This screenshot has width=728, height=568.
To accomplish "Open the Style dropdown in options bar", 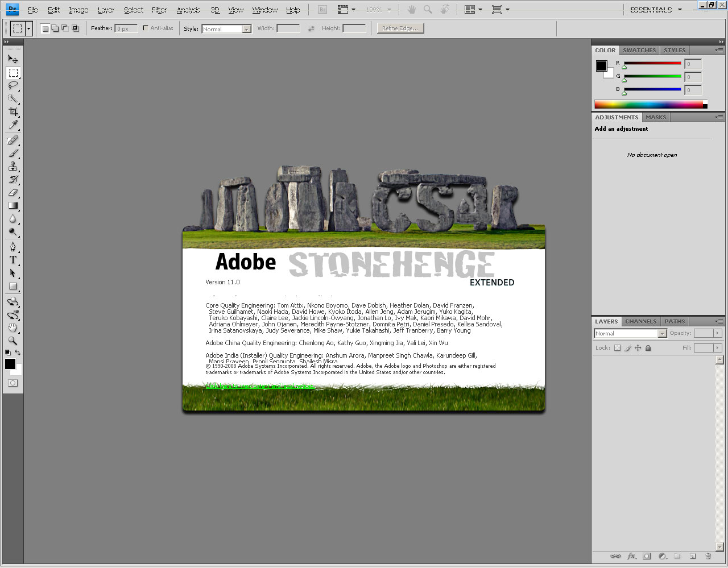I will 226,29.
